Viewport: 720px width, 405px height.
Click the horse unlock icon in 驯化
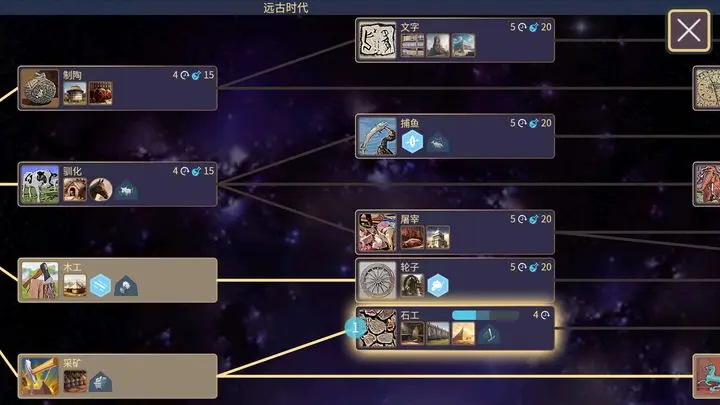click(100, 190)
